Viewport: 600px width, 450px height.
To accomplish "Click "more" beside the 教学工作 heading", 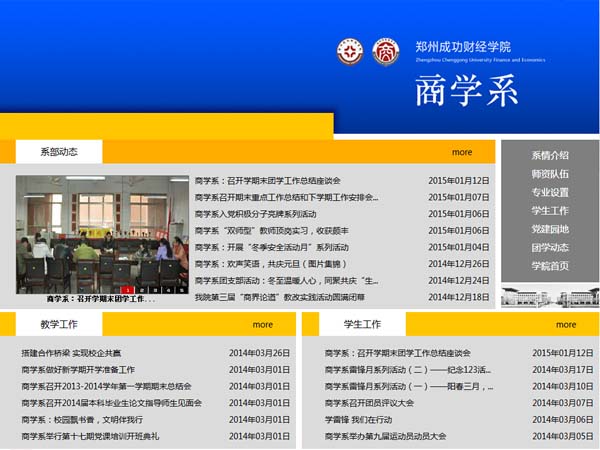I will 262,324.
